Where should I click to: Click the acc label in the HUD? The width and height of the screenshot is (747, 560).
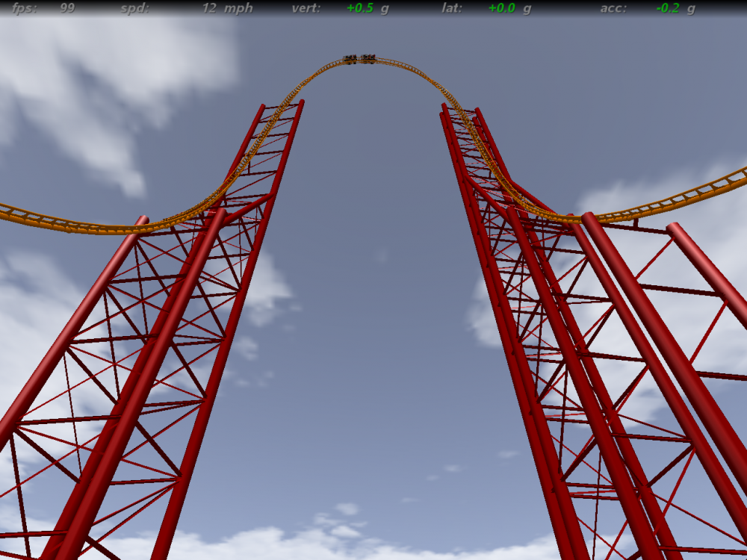tap(613, 8)
